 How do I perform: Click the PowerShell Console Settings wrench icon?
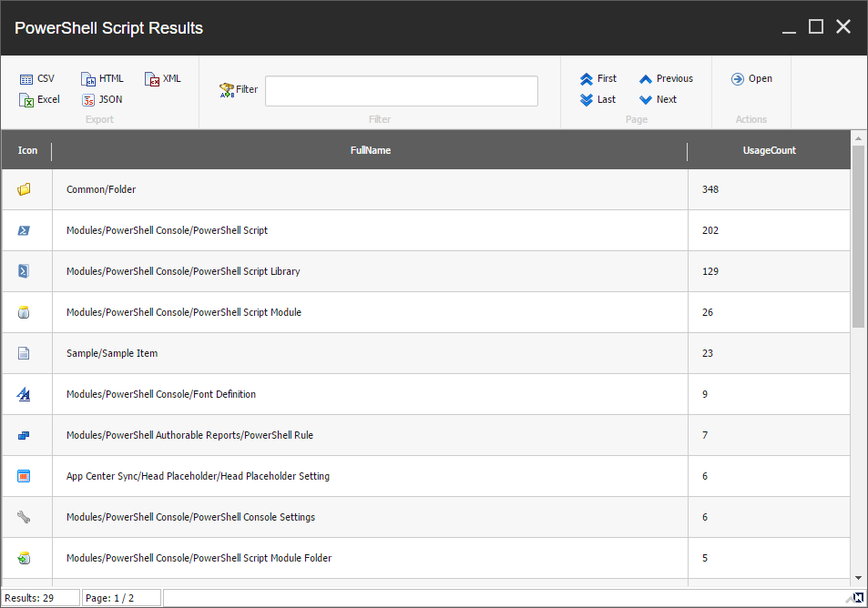pos(24,517)
